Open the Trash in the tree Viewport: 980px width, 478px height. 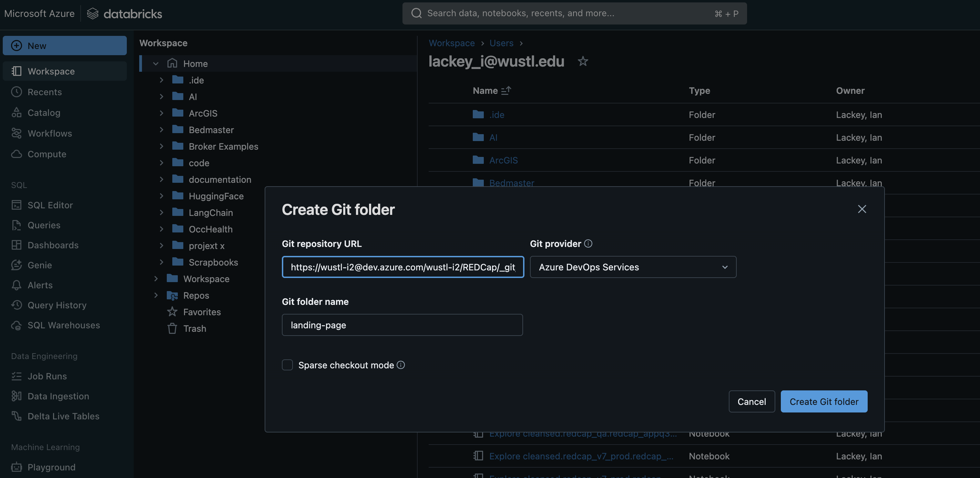point(194,328)
